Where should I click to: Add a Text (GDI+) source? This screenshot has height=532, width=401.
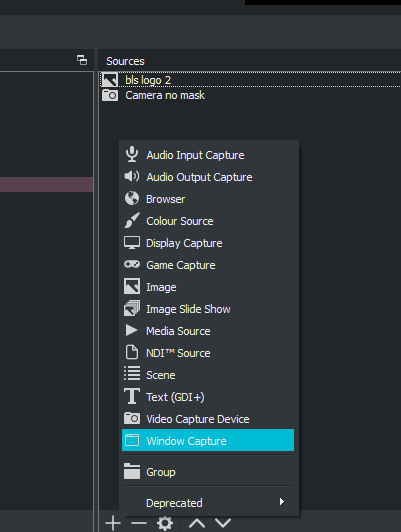pyautogui.click(x=208, y=397)
